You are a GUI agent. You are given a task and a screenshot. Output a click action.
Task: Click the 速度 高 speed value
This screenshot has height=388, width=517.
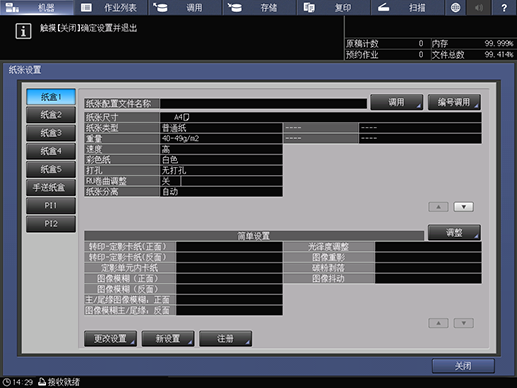tap(221, 149)
